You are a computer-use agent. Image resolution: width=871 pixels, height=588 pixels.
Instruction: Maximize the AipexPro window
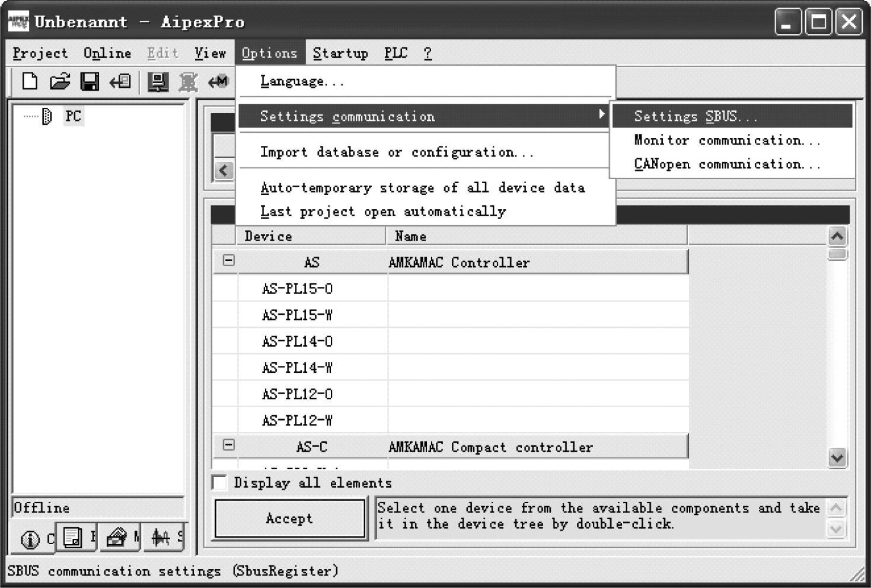(x=818, y=23)
